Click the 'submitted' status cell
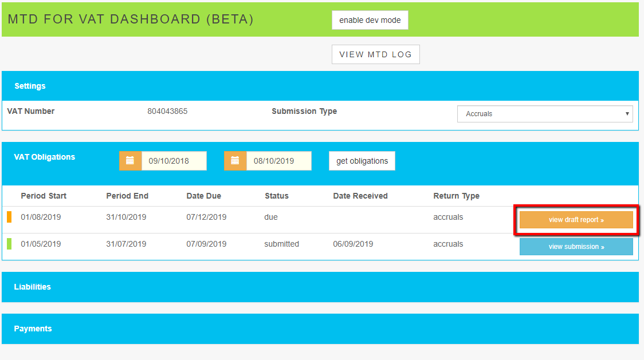 click(281, 244)
